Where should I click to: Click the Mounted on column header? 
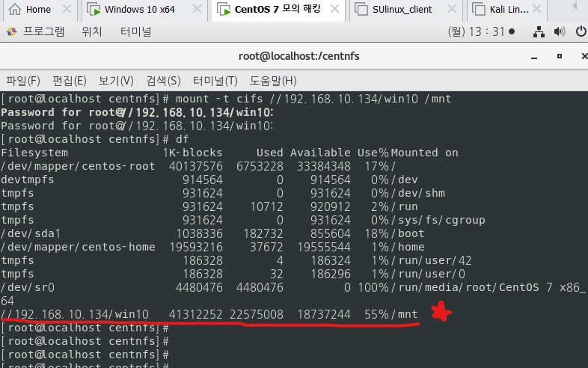424,153
